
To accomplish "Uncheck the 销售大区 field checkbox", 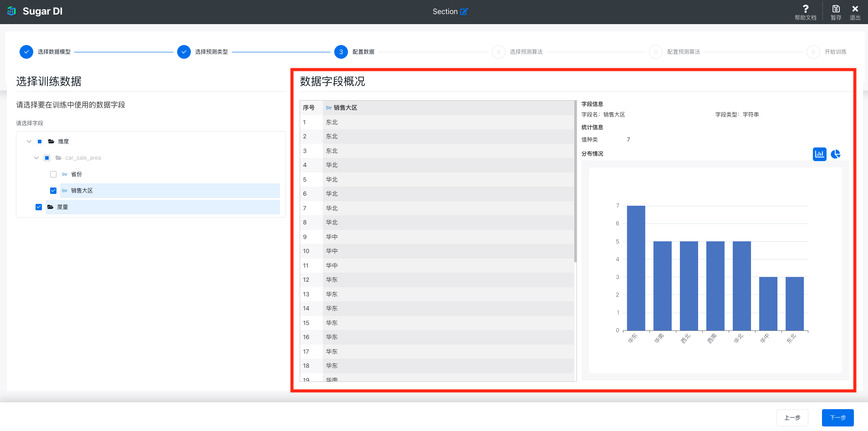I will (53, 191).
